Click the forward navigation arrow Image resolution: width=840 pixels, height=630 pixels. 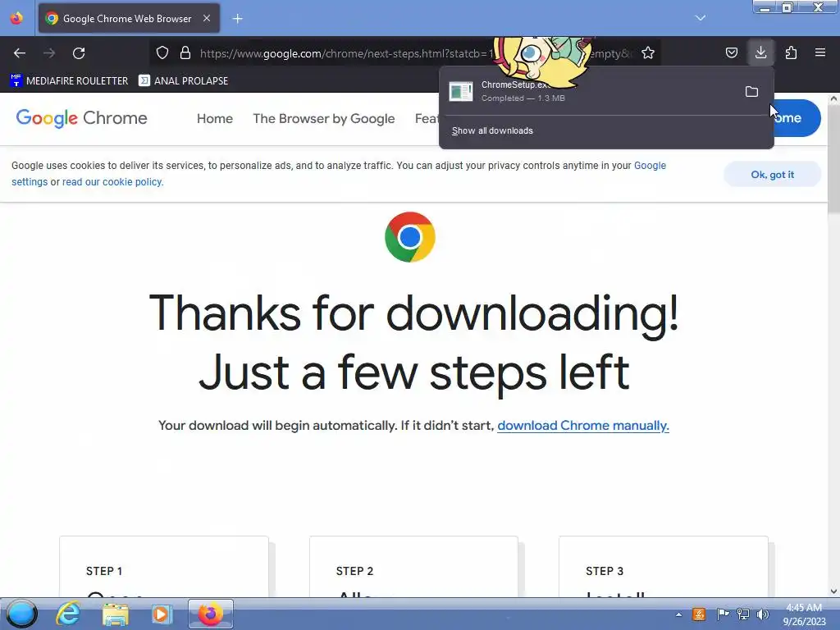pyautogui.click(x=49, y=53)
